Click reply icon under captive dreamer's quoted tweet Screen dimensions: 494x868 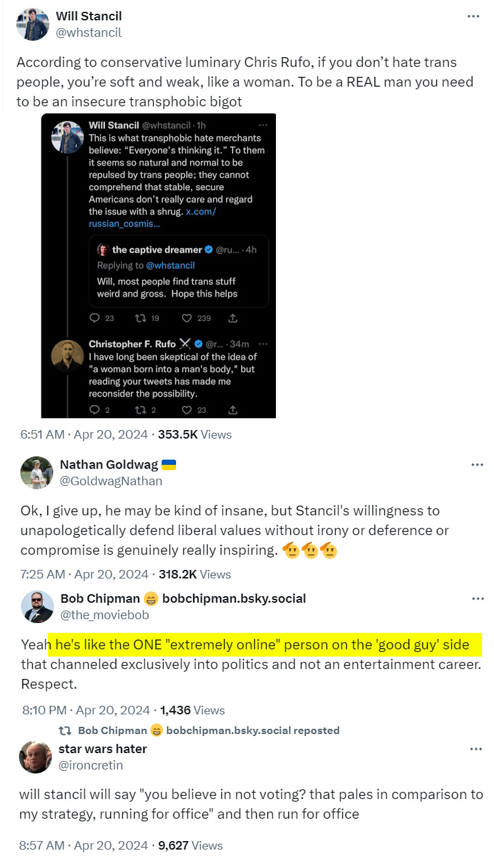click(94, 318)
